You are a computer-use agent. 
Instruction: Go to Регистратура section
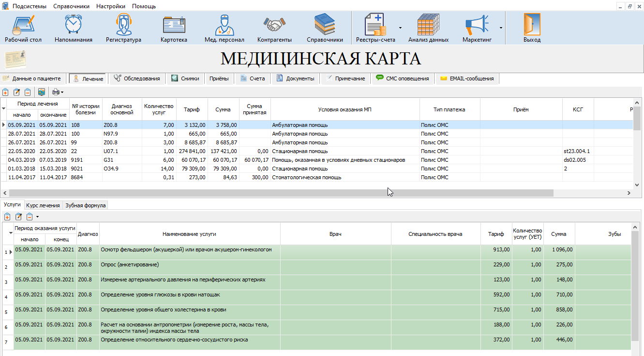[x=123, y=28]
